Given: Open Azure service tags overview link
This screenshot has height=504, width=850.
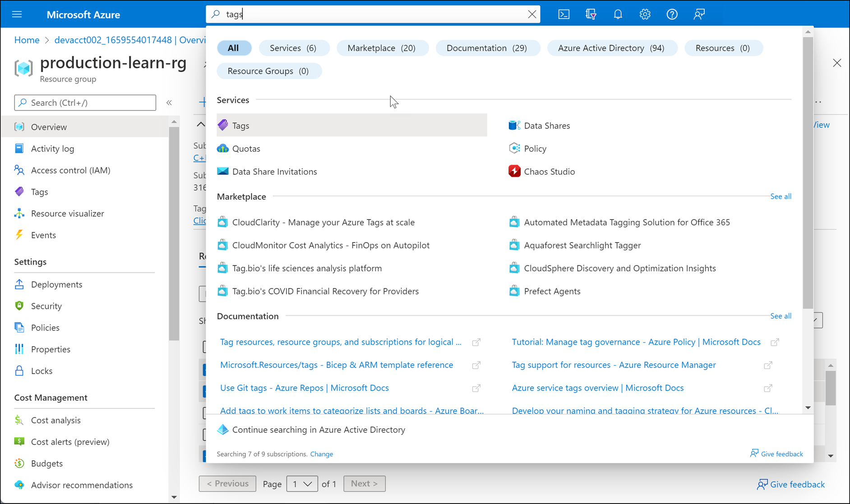Looking at the screenshot, I should point(598,388).
